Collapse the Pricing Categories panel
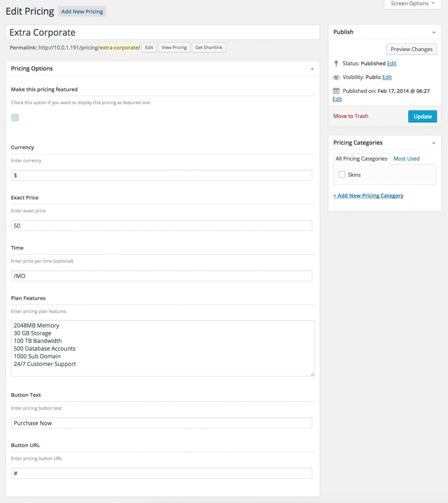Viewport: 448px width, 503px height. 433,143
